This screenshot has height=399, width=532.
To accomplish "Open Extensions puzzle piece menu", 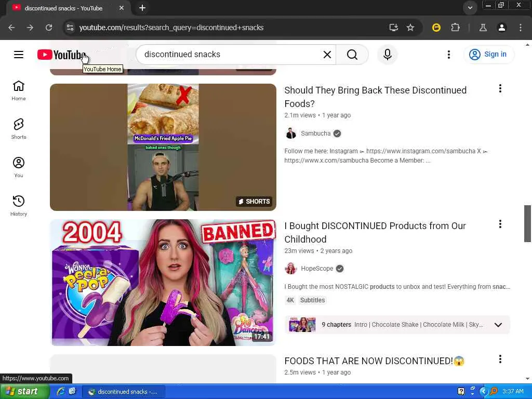I will 455,28.
